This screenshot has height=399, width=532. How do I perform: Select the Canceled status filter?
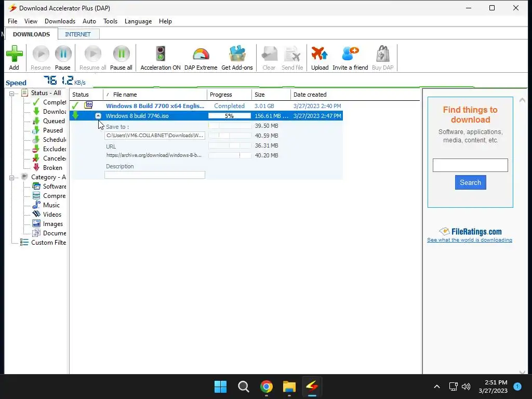[49, 158]
